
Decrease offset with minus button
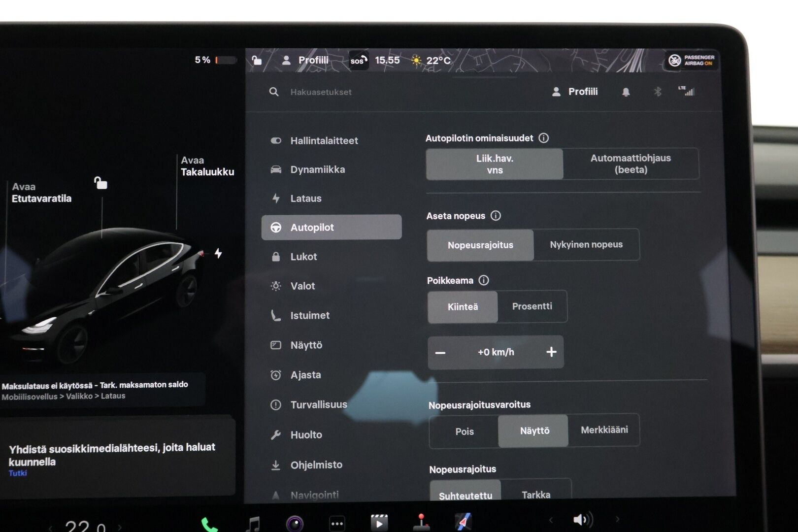coord(440,353)
